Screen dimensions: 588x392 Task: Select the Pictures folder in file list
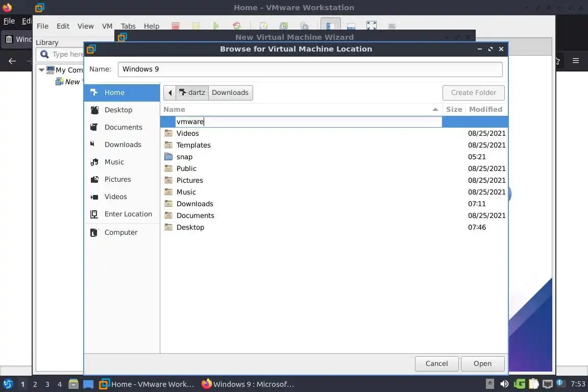point(334,181)
